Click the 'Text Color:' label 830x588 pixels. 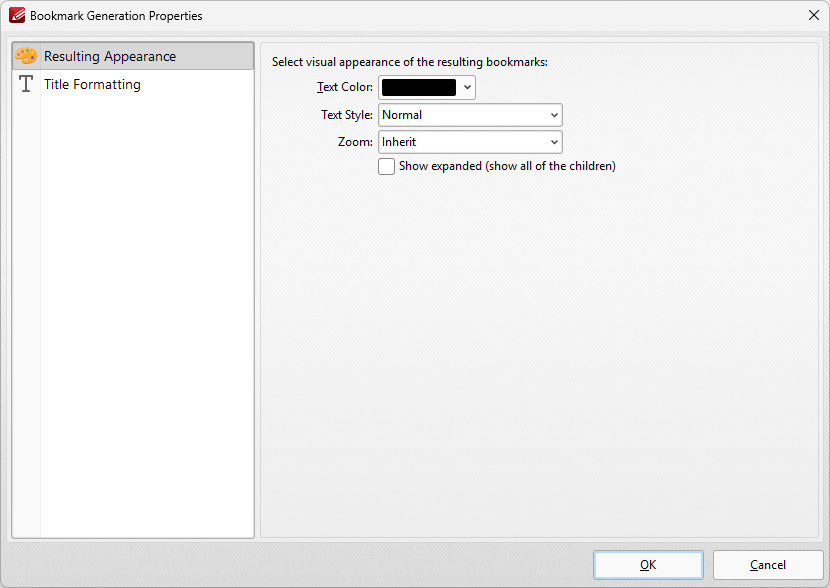[x=345, y=88]
